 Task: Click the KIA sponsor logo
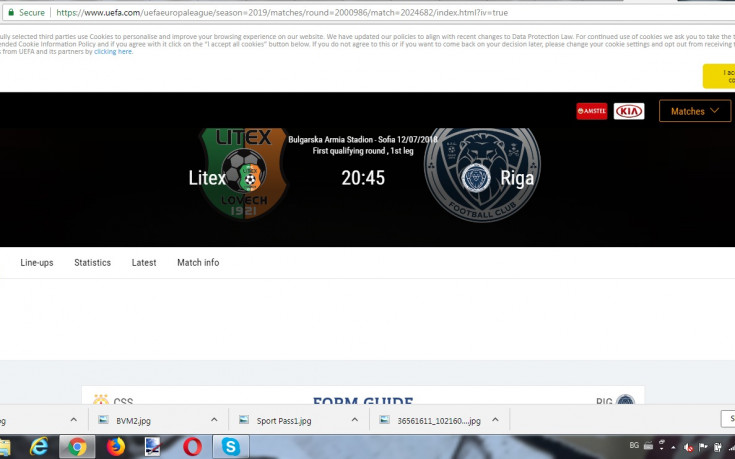[x=629, y=111]
